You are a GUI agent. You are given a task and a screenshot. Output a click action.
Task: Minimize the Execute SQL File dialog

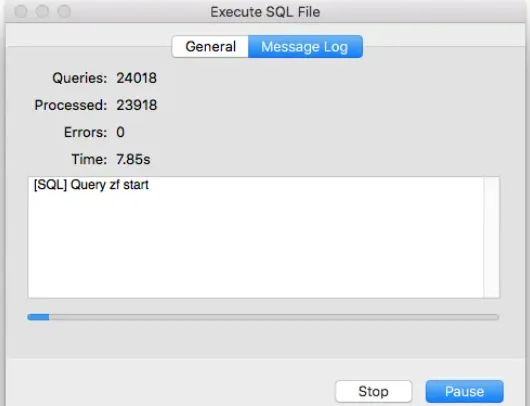43,11
